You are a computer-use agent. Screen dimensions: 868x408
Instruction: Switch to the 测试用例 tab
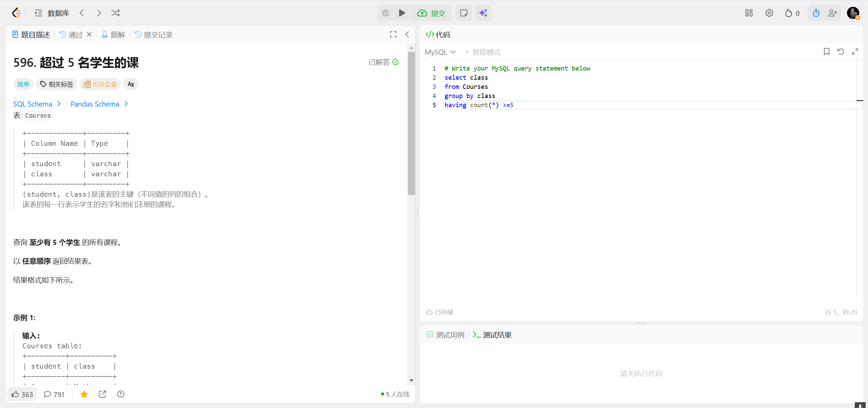[x=446, y=335]
